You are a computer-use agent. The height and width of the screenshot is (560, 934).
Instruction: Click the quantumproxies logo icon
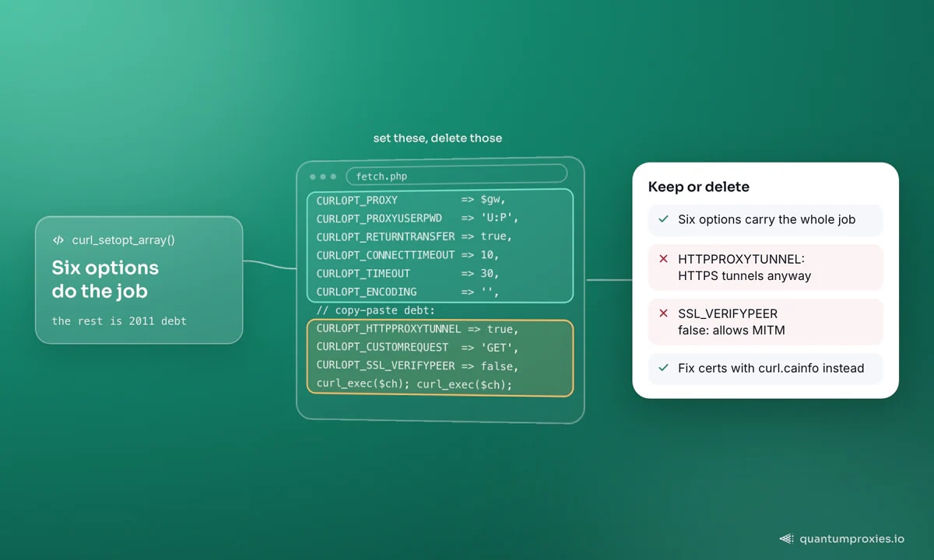(786, 538)
